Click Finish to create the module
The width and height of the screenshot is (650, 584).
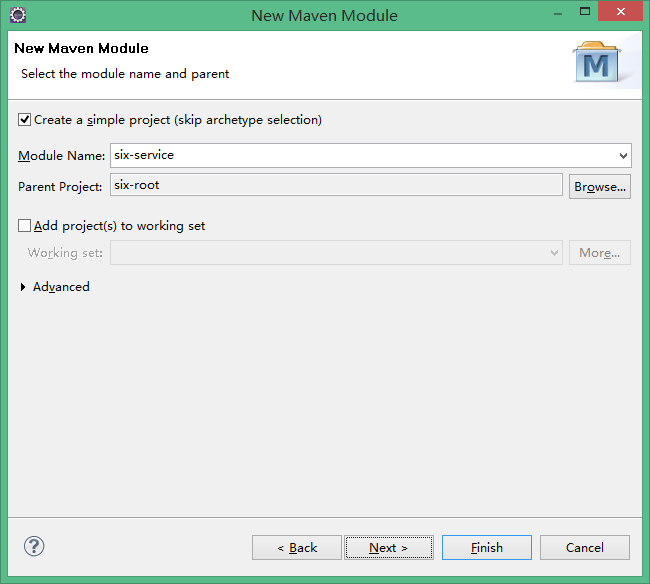487,548
